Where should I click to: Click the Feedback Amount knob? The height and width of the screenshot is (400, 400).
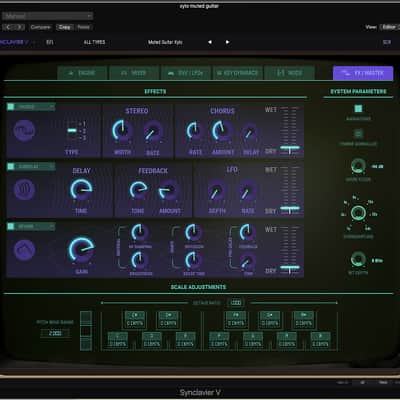point(168,190)
